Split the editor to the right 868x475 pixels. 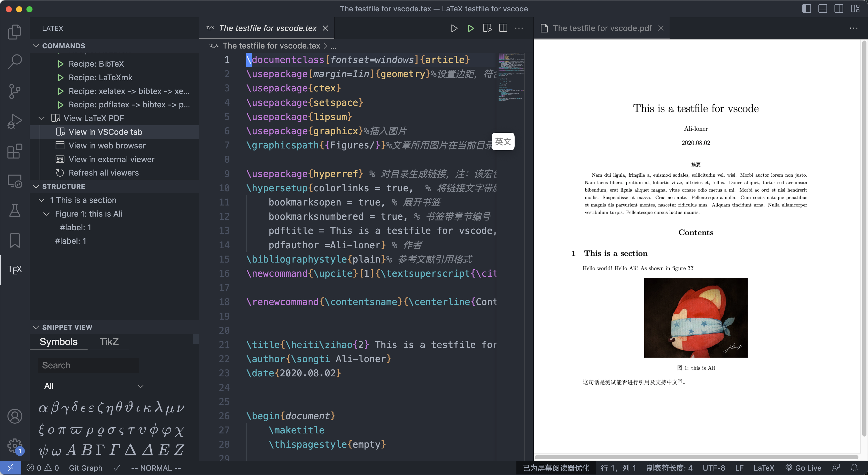(503, 28)
